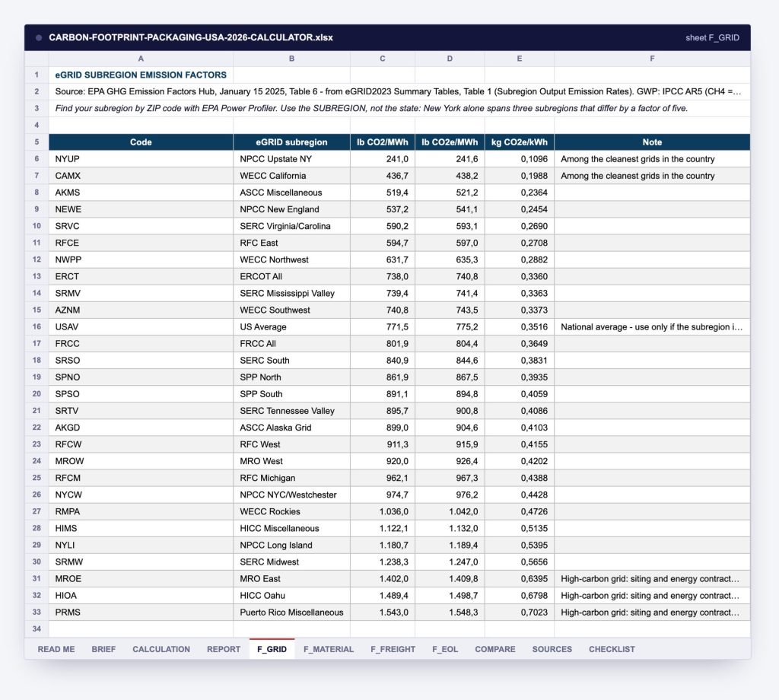
Task: Select the RFC Michigan cell
Action: (x=291, y=478)
